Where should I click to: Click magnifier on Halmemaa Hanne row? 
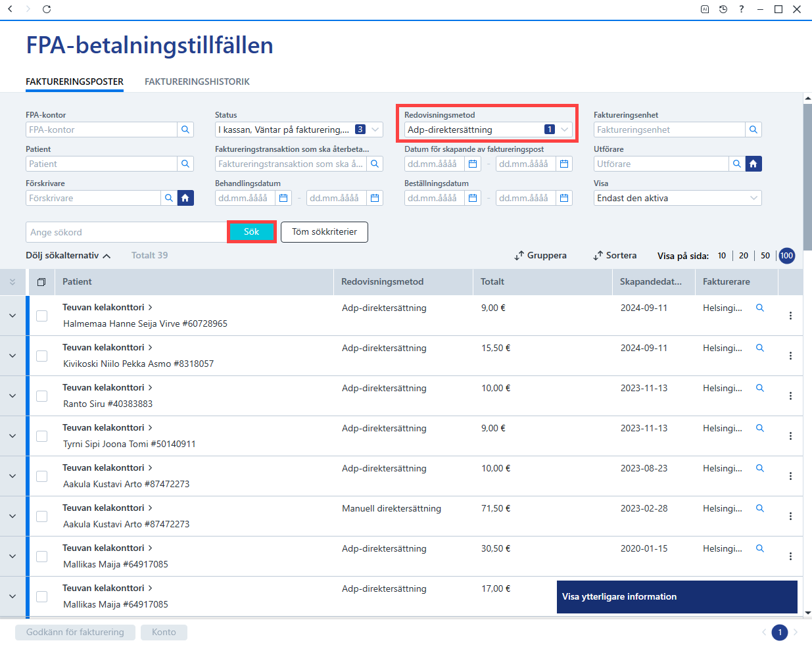(760, 308)
